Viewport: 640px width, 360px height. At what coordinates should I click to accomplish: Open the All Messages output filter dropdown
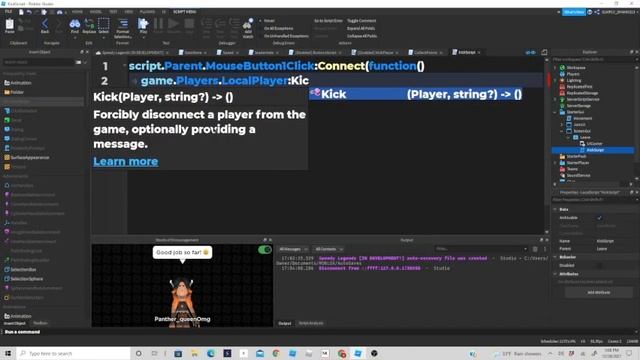[293, 249]
